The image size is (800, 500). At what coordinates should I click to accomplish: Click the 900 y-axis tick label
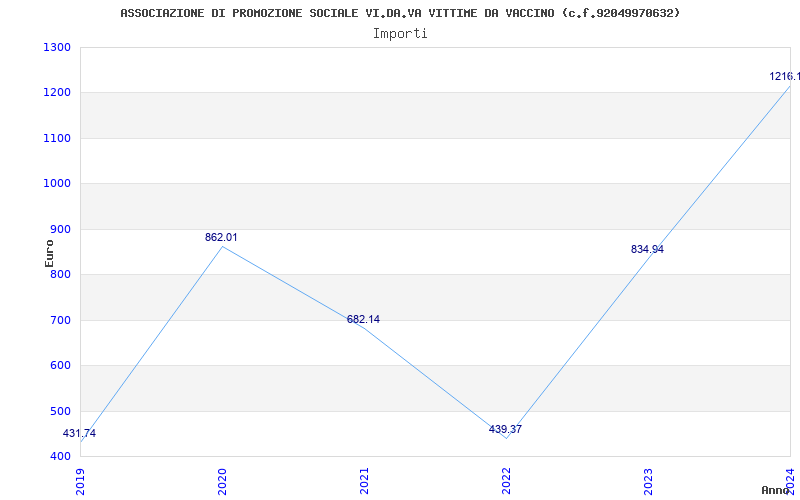[x=60, y=229]
